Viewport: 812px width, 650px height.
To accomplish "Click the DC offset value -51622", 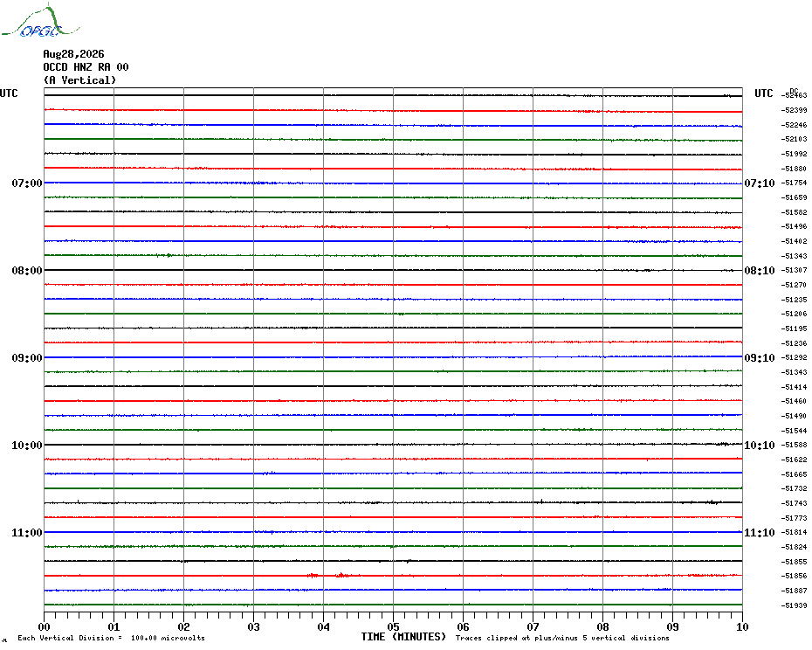I will [795, 460].
